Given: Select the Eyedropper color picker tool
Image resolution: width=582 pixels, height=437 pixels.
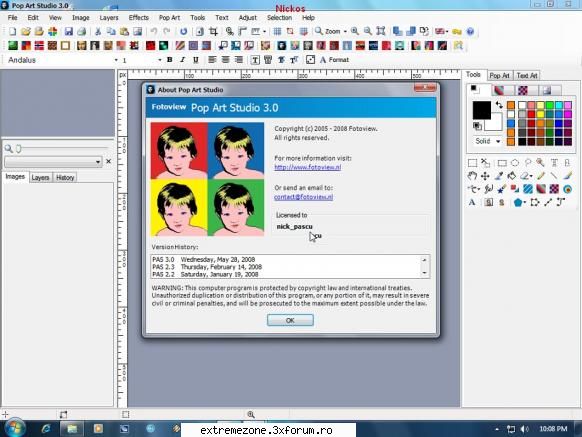Looking at the screenshot, I should (x=498, y=176).
